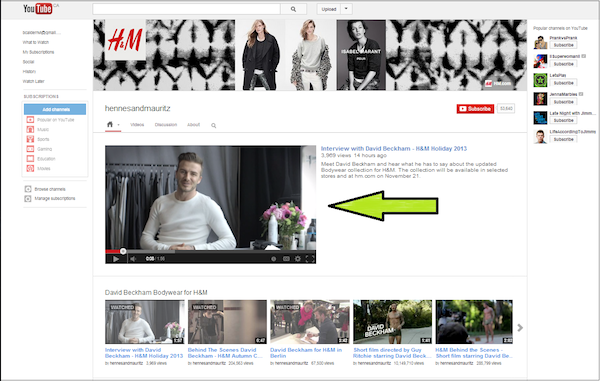Image resolution: width=600 pixels, height=381 pixels.
Task: Click the blue Add channels button
Action: (55, 109)
